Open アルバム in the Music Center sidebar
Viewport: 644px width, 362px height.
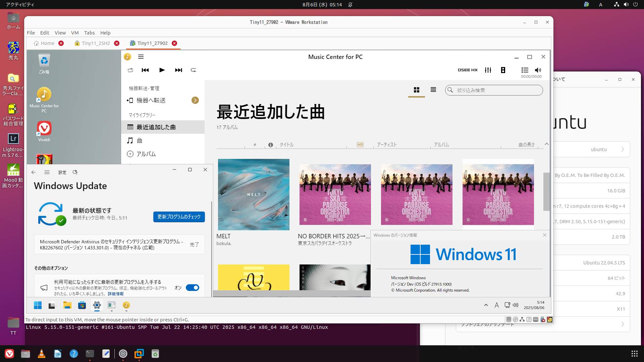pyautogui.click(x=163, y=154)
